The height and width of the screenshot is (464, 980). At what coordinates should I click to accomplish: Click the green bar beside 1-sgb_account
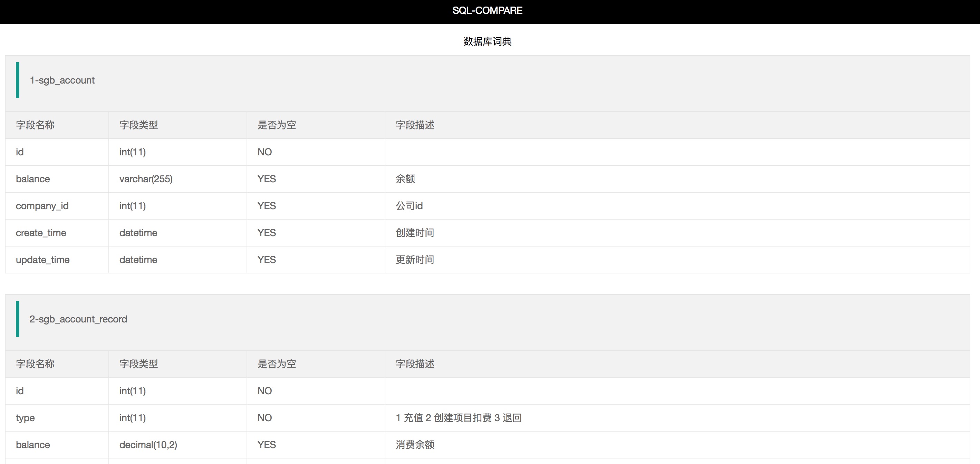(18, 80)
